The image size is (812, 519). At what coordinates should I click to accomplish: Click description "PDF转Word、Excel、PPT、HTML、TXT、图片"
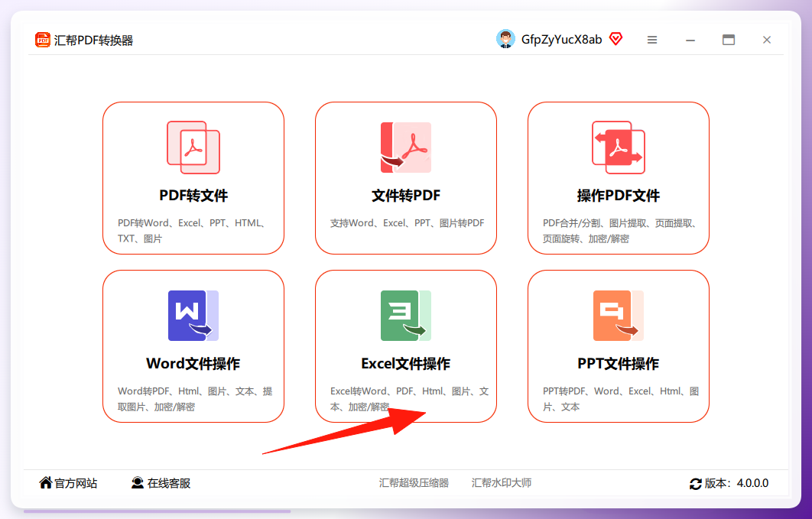[x=193, y=231]
